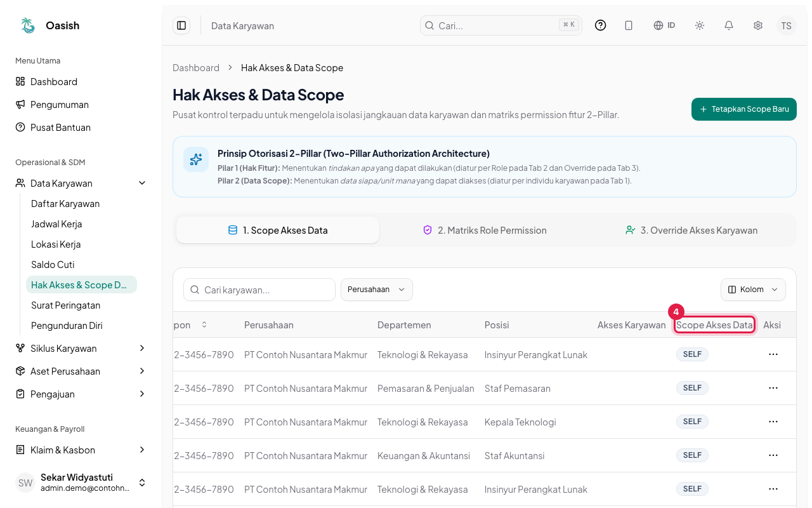
Task: Click the Keuangan & Akuntansi department cell
Action: point(424,455)
